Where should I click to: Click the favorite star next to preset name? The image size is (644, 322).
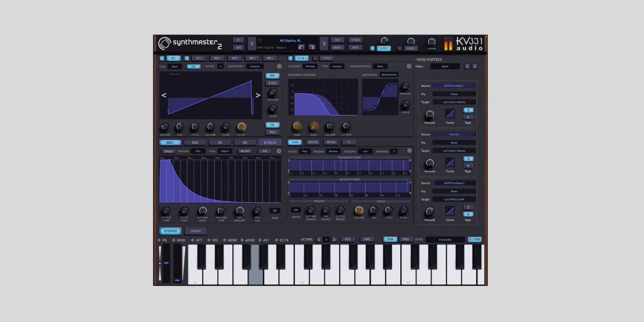[261, 40]
